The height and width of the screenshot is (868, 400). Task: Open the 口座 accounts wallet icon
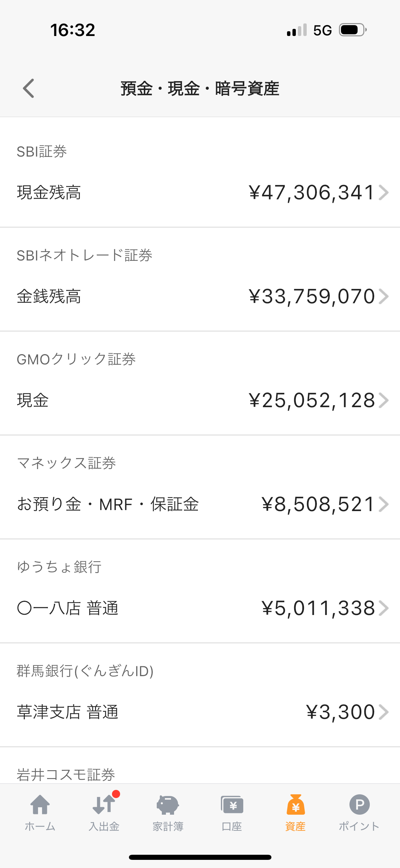[232, 805]
